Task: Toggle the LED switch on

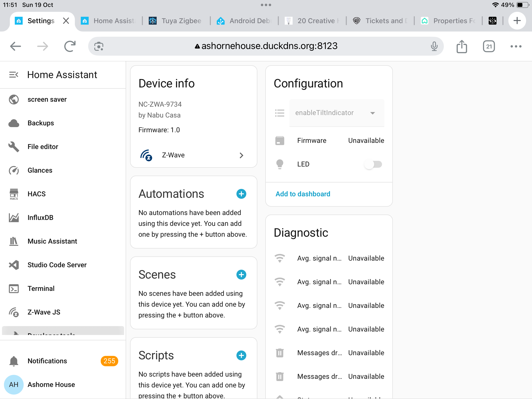Action: (373, 164)
